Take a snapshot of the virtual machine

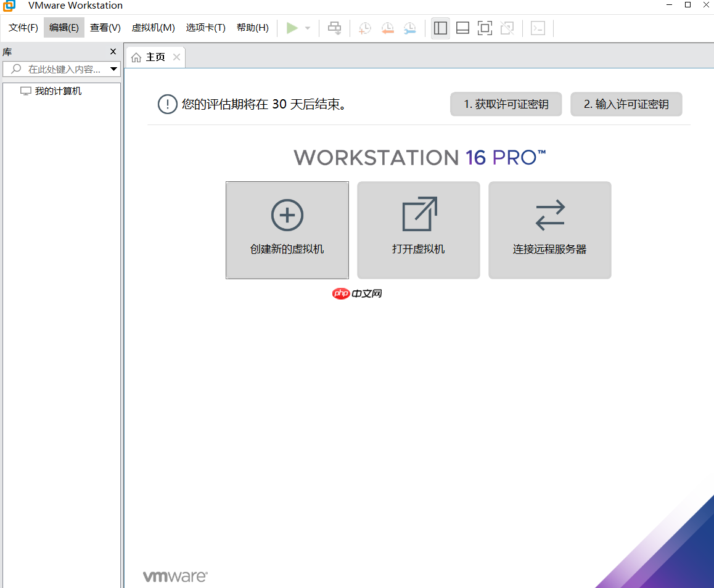pyautogui.click(x=364, y=28)
